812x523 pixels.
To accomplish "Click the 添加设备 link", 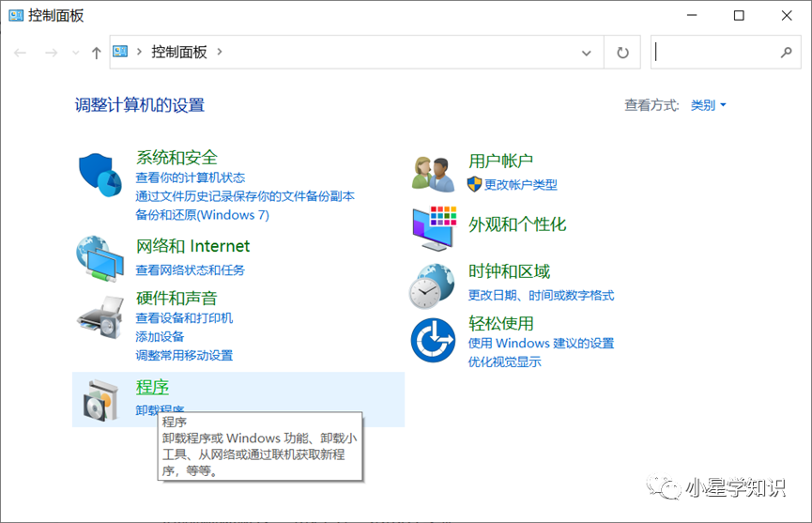I will coord(160,336).
